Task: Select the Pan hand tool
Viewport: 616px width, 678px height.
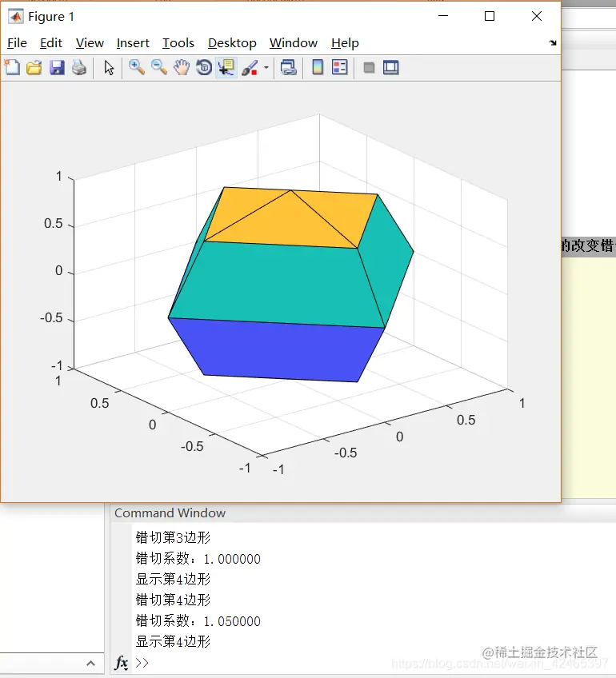Action: pyautogui.click(x=182, y=67)
